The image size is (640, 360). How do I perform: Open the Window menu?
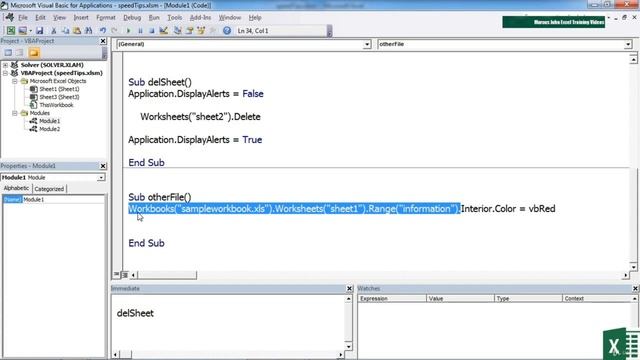coord(230,18)
